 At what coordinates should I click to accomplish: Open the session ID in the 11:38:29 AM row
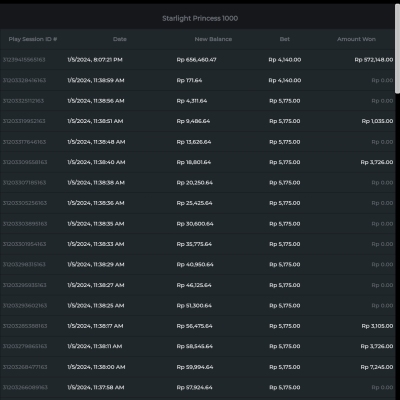click(x=24, y=264)
